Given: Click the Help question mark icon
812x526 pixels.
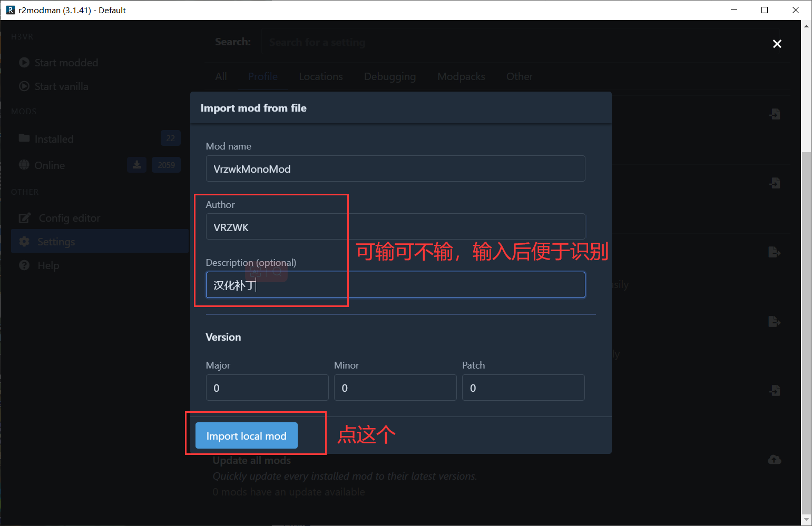Looking at the screenshot, I should 24,265.
